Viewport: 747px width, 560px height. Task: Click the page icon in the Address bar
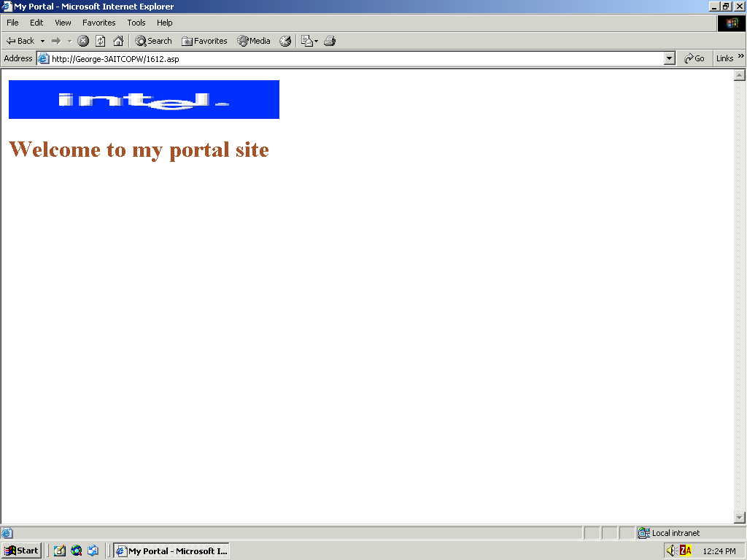coord(43,58)
